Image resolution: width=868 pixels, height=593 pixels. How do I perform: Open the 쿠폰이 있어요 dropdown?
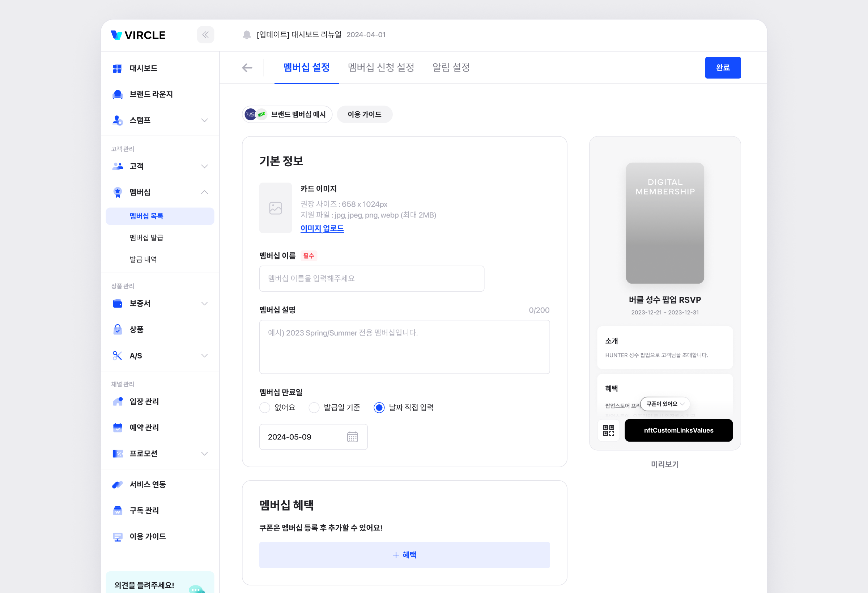[665, 404]
